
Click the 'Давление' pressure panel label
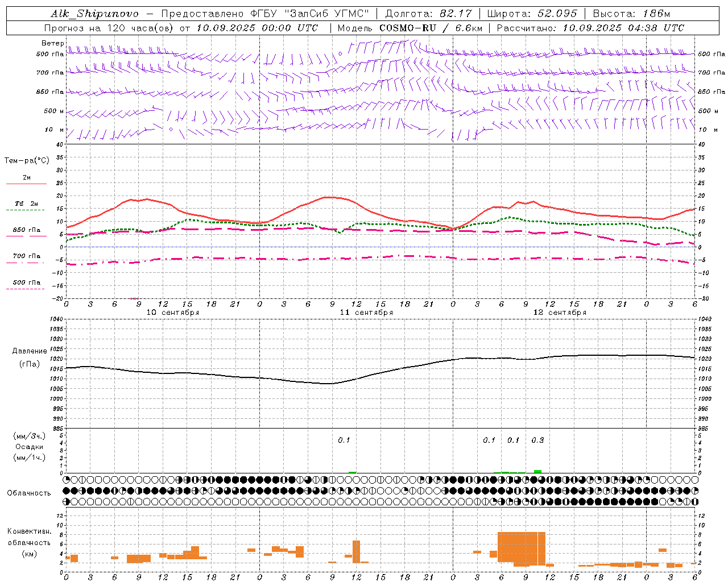(30, 351)
